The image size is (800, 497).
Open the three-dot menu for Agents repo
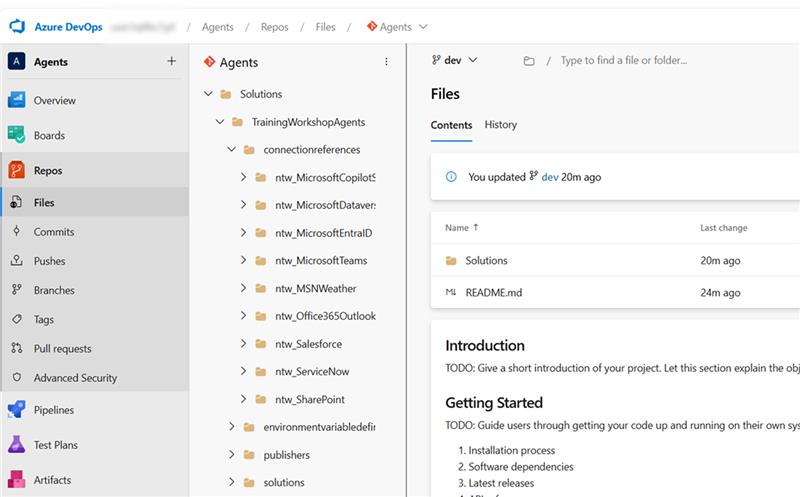click(x=386, y=62)
